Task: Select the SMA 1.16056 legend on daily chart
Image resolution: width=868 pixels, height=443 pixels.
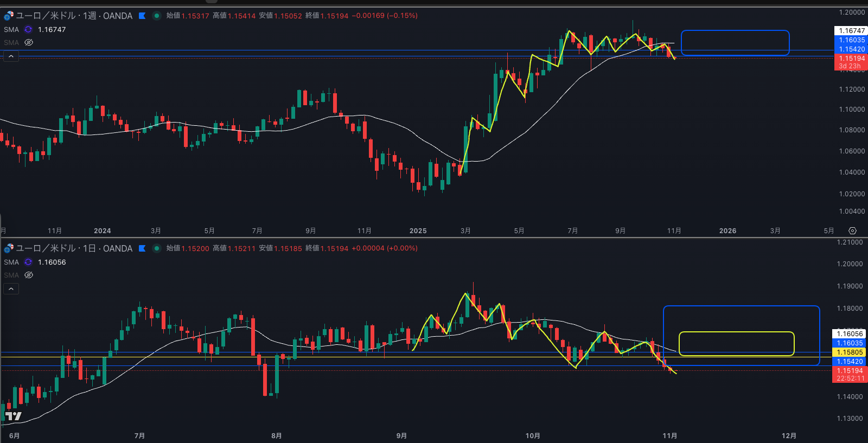Action: (x=52, y=262)
